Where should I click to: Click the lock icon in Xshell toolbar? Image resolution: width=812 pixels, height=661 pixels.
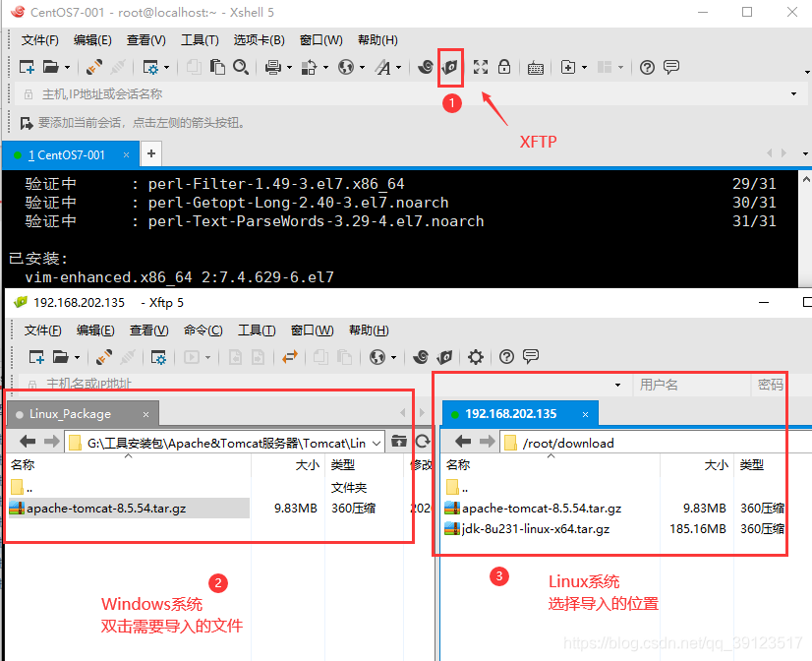click(x=504, y=67)
